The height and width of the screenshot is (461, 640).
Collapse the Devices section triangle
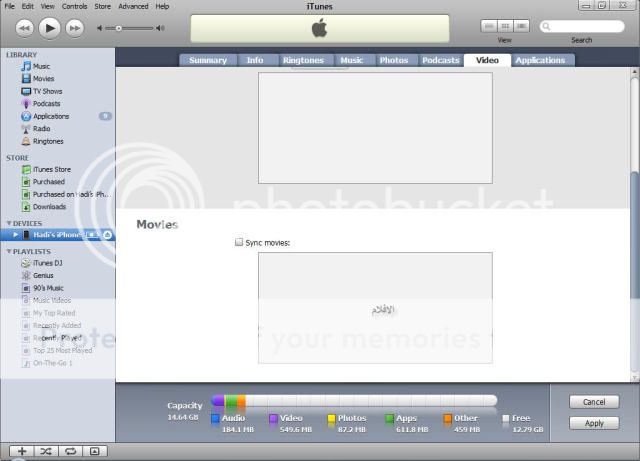point(9,223)
